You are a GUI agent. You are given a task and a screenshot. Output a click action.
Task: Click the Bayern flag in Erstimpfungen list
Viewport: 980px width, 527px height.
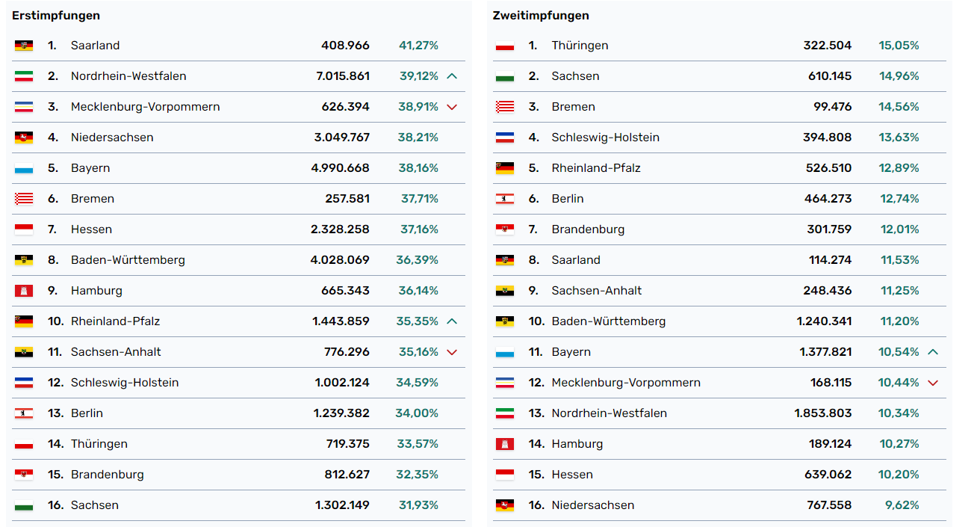point(23,168)
